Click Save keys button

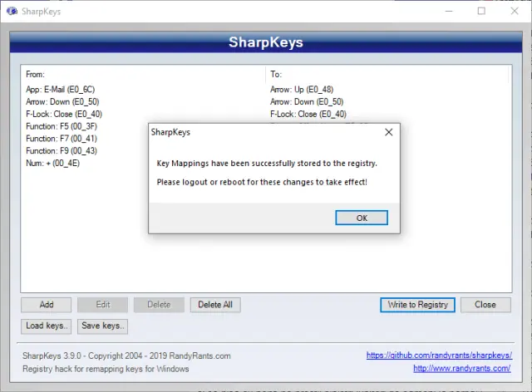(102, 326)
